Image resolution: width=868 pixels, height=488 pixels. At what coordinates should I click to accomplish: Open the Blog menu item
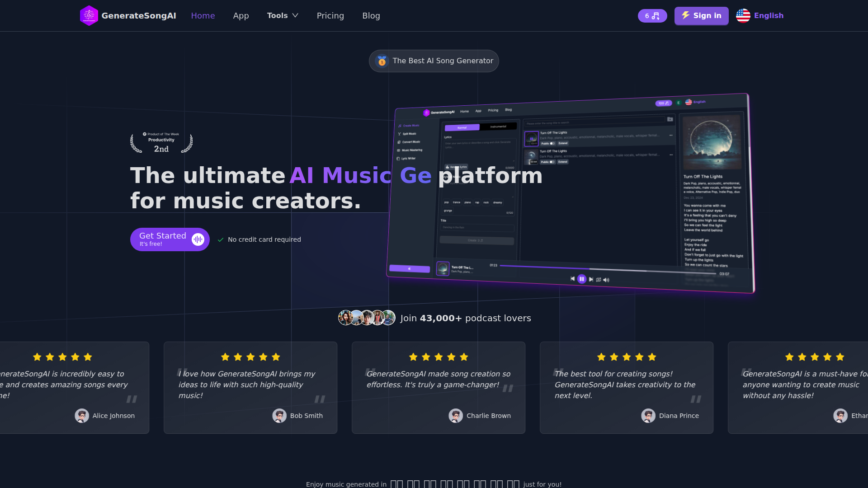pos(371,16)
